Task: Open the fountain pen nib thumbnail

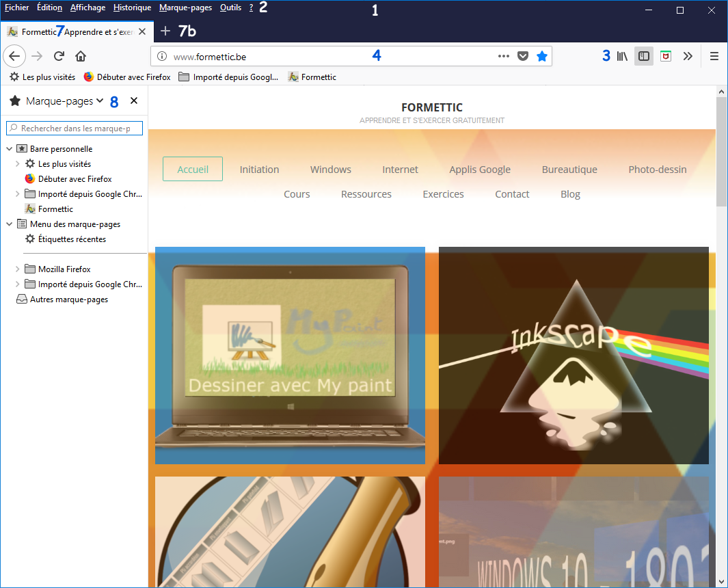Action: point(291,532)
